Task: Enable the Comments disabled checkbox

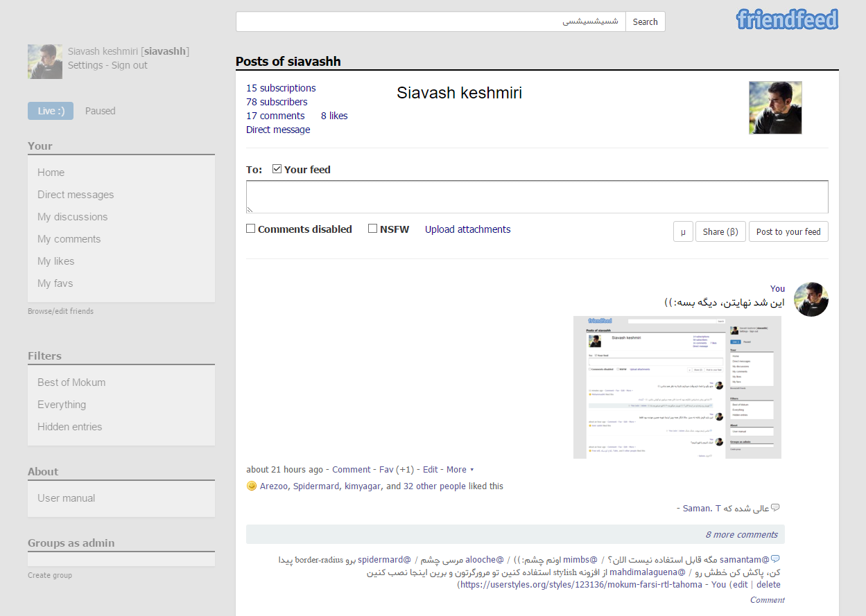Action: tap(251, 229)
